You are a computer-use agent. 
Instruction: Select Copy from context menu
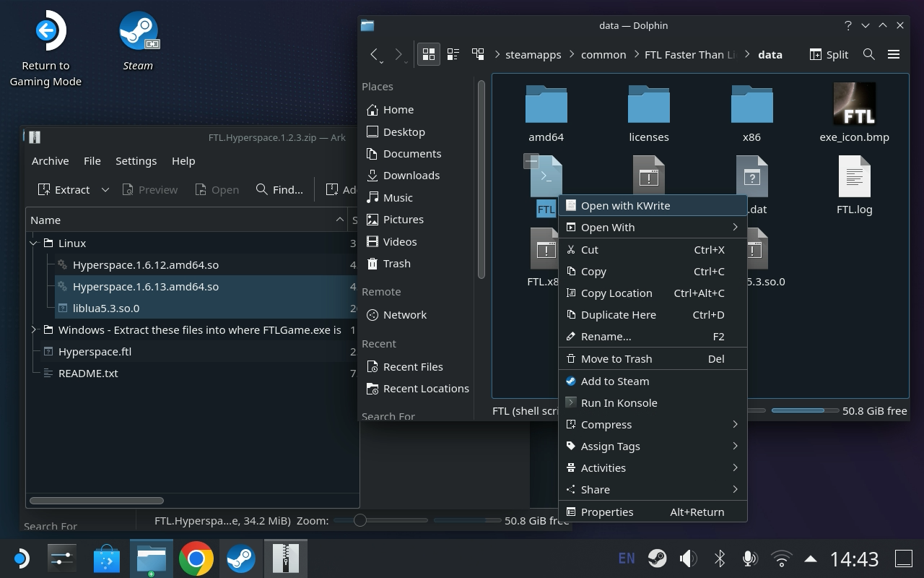coord(653,271)
